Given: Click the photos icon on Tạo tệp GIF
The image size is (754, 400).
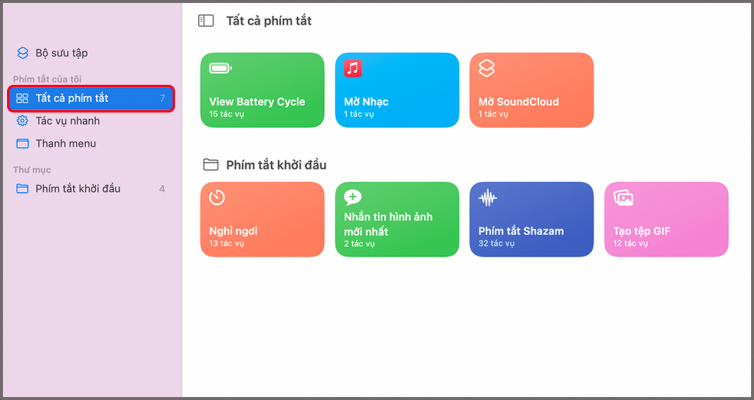Looking at the screenshot, I should 623,198.
